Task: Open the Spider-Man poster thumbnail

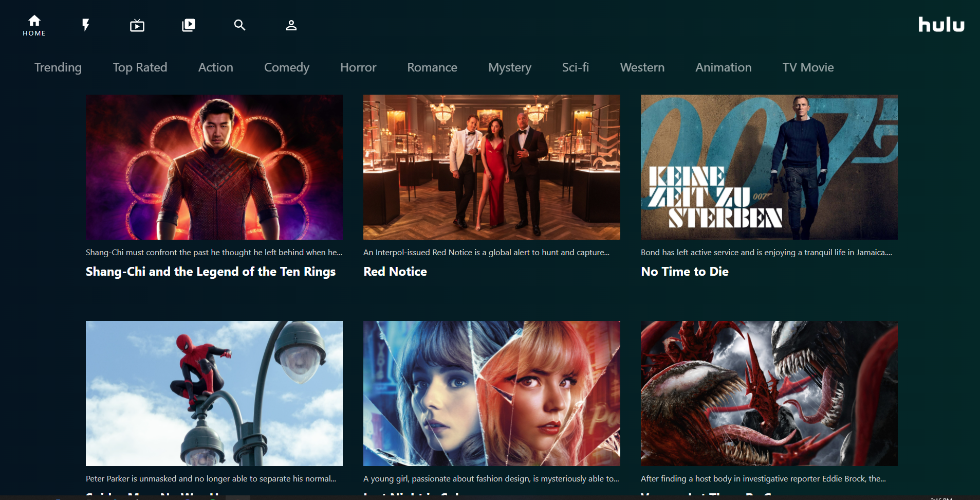Action: 214,393
